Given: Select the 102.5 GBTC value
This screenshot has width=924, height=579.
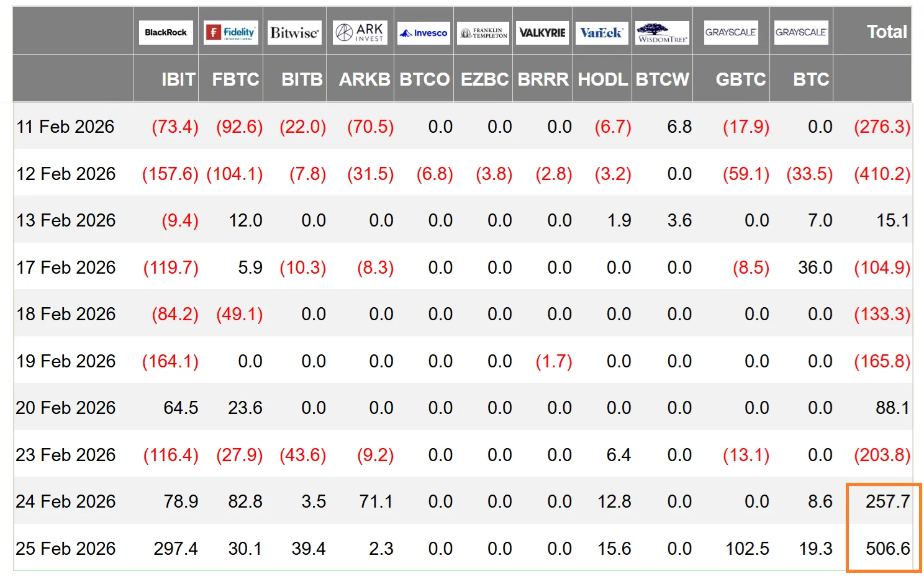Looking at the screenshot, I should coord(747,549).
